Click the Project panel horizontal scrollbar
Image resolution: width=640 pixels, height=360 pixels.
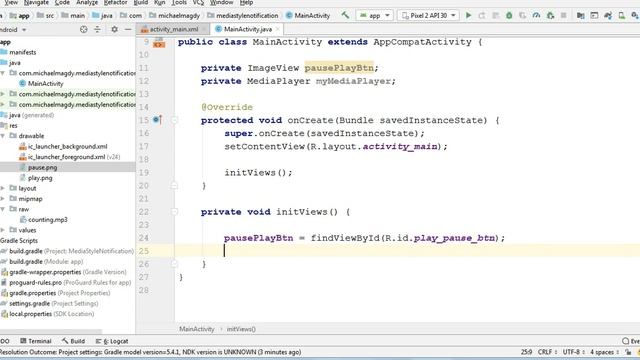51,331
